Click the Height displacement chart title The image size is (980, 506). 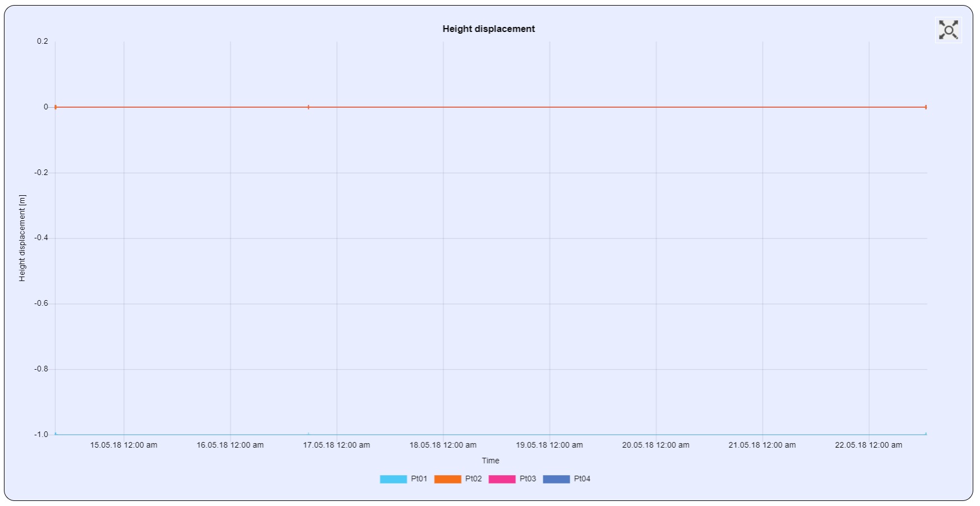coord(488,29)
